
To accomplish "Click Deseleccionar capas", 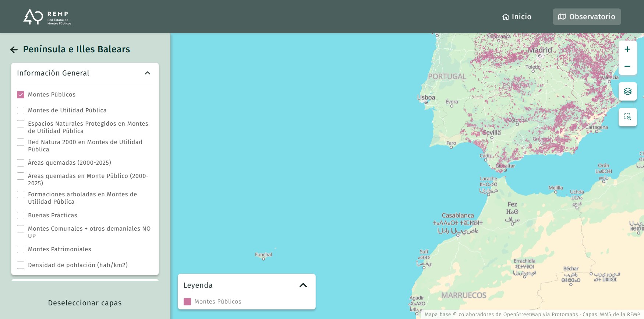I will tap(85, 303).
